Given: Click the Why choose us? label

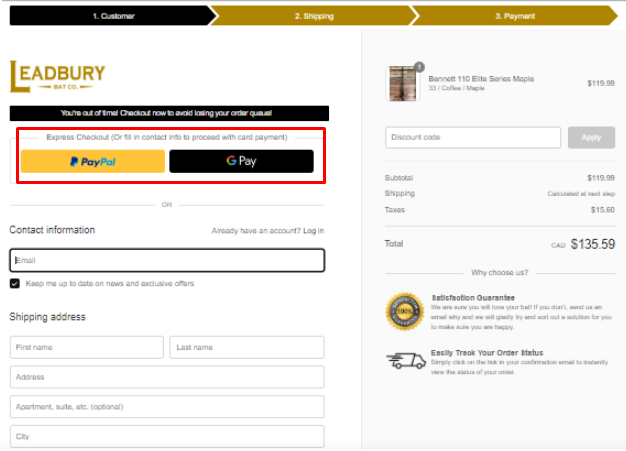Looking at the screenshot, I should pyautogui.click(x=499, y=273).
